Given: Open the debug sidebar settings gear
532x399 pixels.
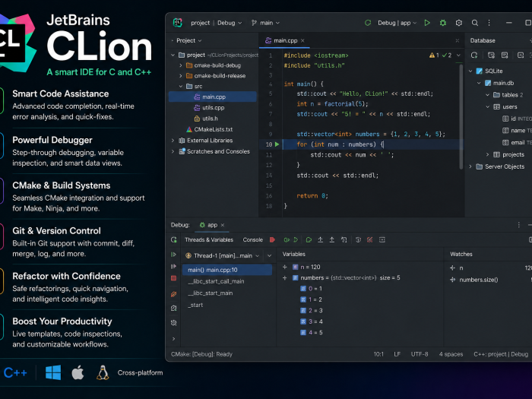Looking at the screenshot, I should 174,323.
